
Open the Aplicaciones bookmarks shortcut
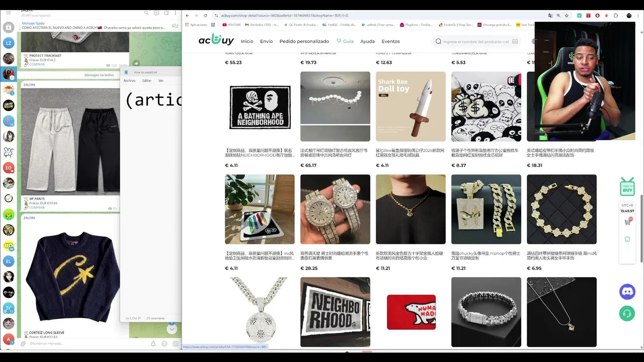[196, 25]
